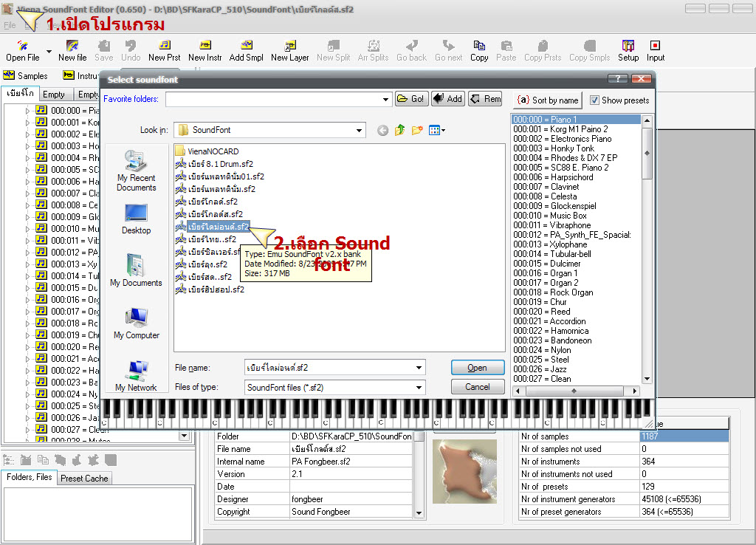This screenshot has width=756, height=545.
Task: Go to My Computer in places bar
Action: (x=137, y=323)
